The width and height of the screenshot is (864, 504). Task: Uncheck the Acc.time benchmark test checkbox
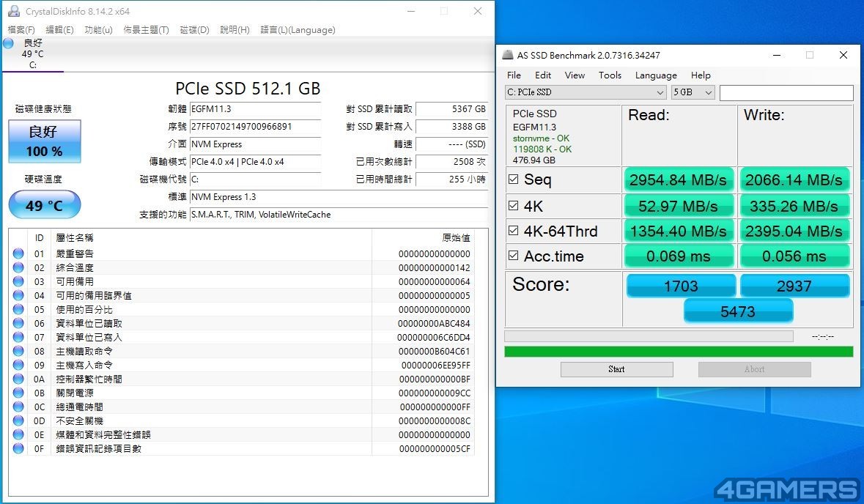click(x=514, y=256)
